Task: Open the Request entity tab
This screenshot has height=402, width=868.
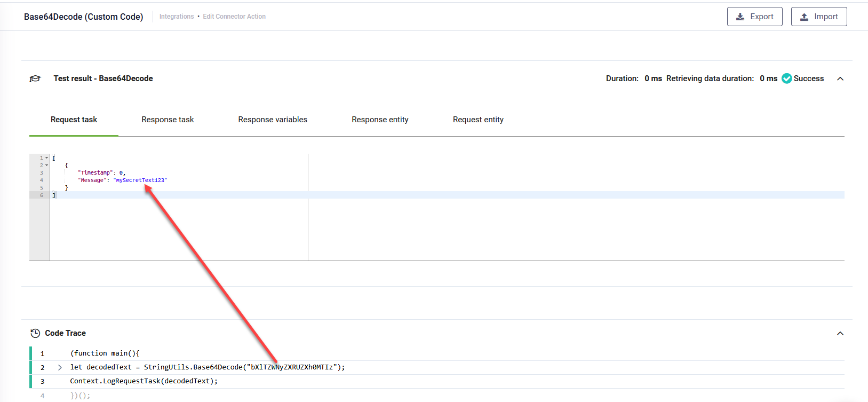Action: pos(478,120)
